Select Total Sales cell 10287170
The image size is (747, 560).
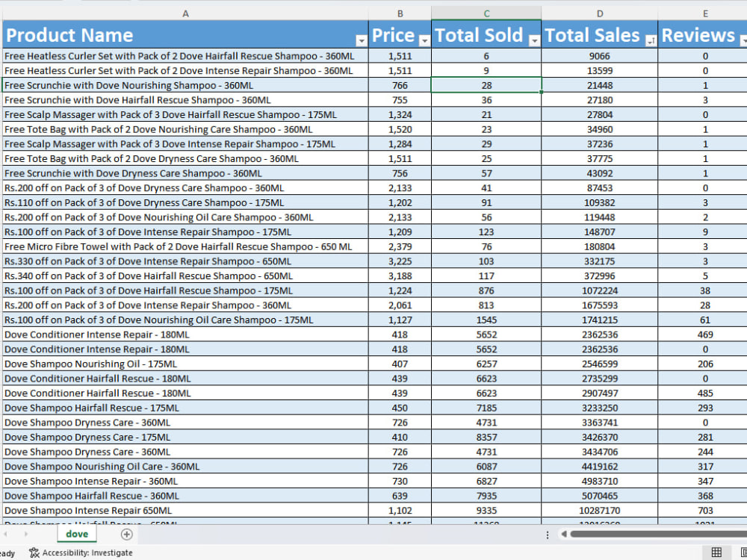[600, 511]
